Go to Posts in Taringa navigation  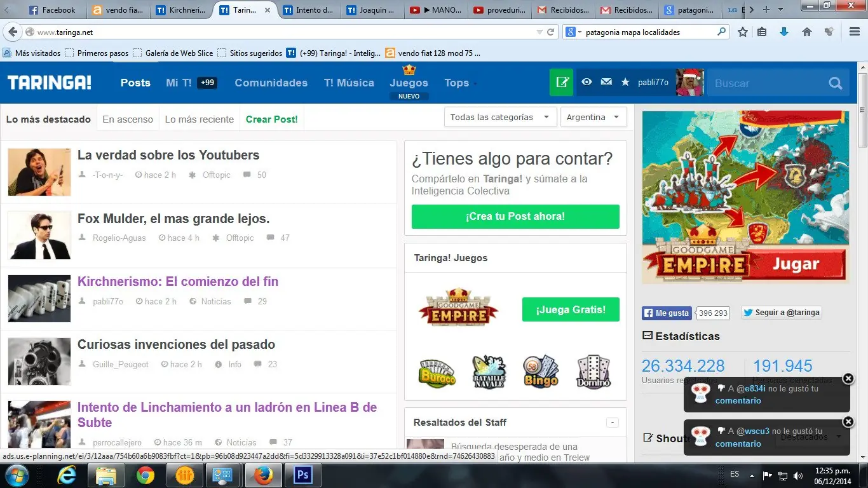click(135, 83)
